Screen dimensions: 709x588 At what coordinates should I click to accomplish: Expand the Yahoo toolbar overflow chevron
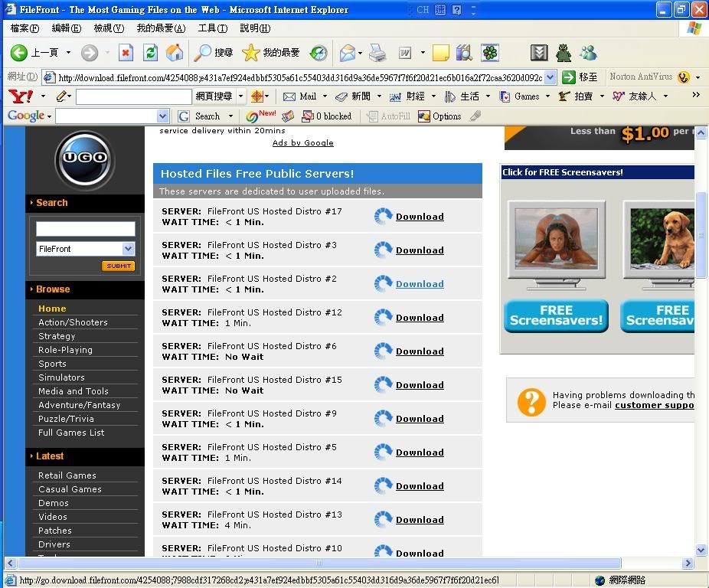click(x=696, y=95)
